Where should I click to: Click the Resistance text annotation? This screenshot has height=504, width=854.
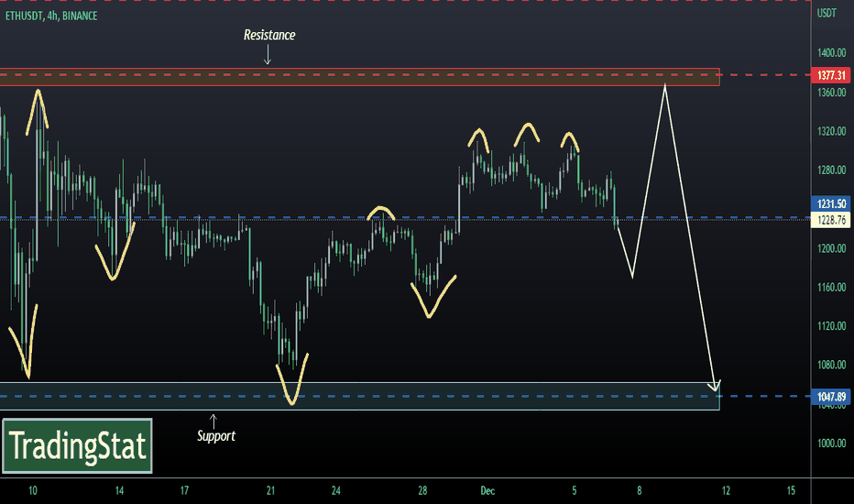269,35
